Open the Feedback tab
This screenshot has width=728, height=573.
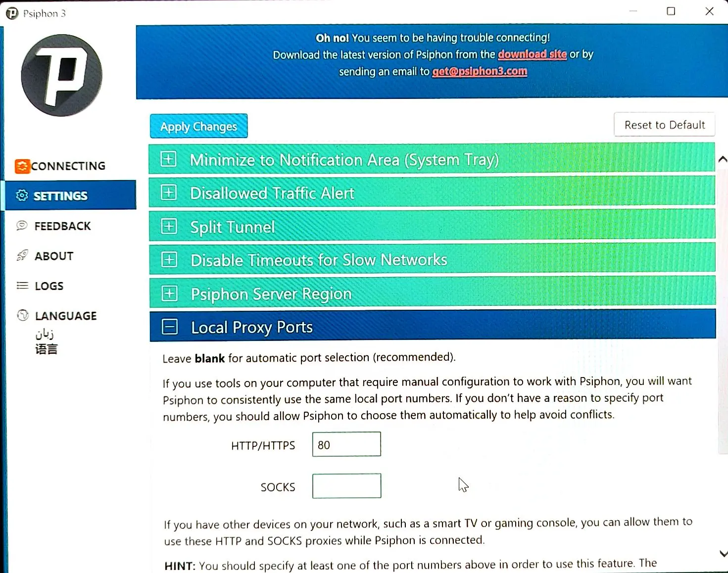tap(53, 226)
